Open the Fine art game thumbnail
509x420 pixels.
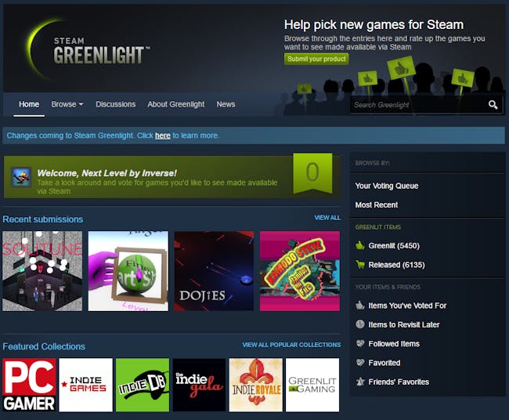(128, 271)
